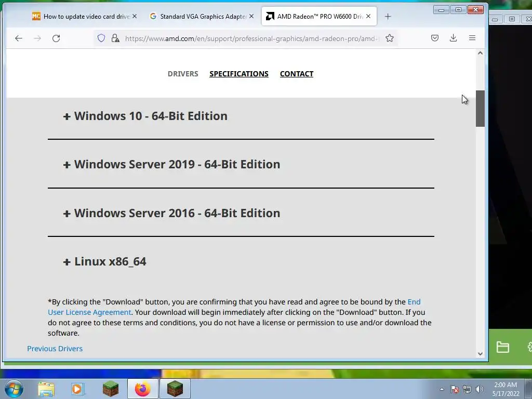Click the scrollbar up arrow
This screenshot has height=399, width=532.
tap(480, 53)
